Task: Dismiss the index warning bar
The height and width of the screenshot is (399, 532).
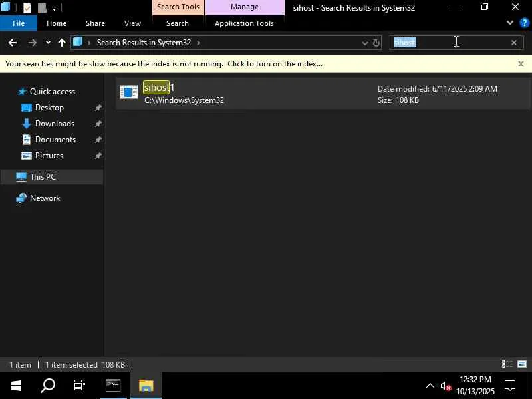Action: [521, 64]
